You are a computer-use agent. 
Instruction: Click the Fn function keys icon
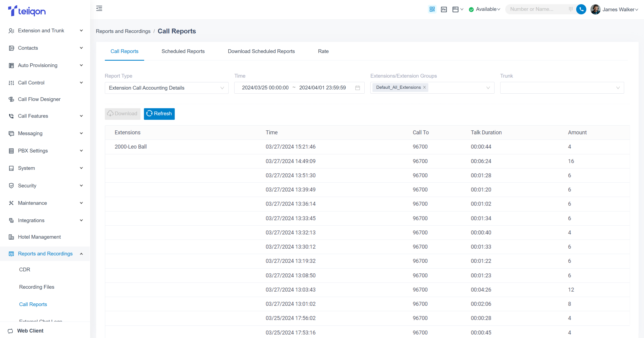(x=444, y=9)
